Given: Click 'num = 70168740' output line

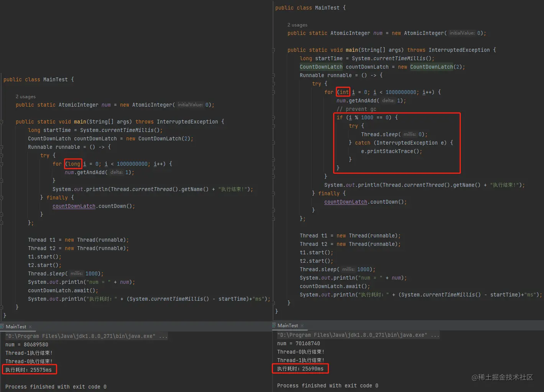Looking at the screenshot, I should tap(299, 343).
